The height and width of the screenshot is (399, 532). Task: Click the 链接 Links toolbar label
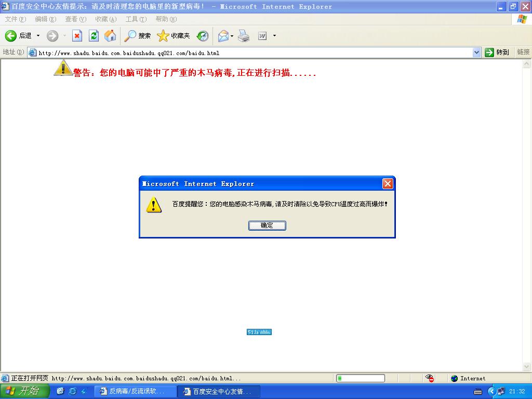523,52
